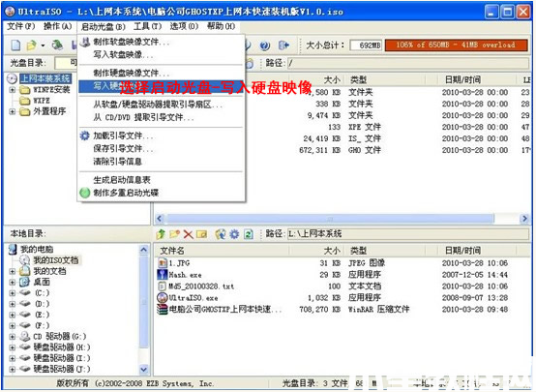Sort ISO list by 类型 column header

[x=384, y=79]
